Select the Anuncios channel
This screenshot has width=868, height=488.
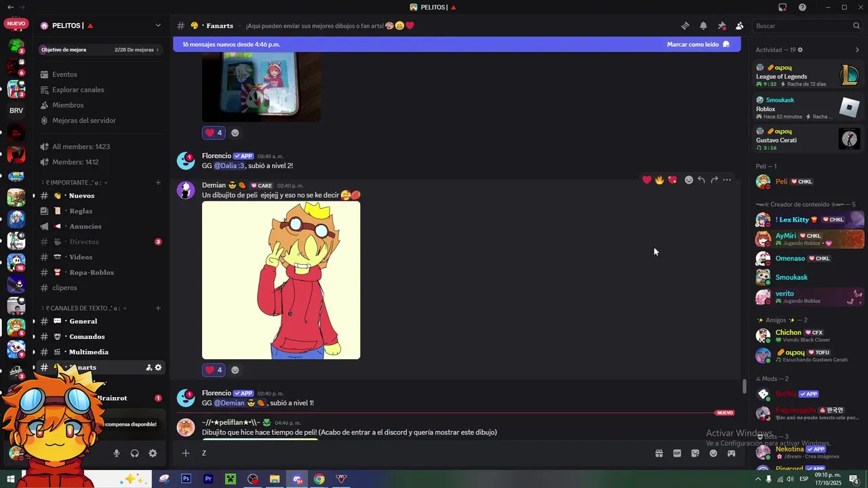(100, 226)
